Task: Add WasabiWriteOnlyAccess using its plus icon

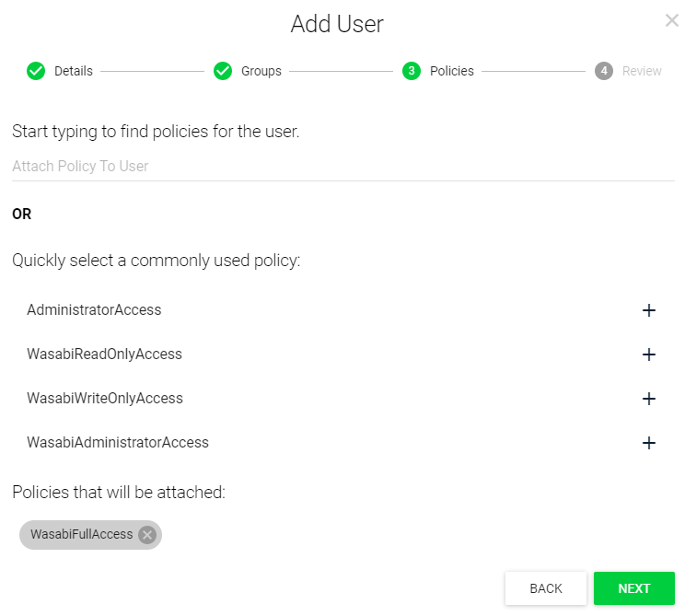Action: (649, 399)
